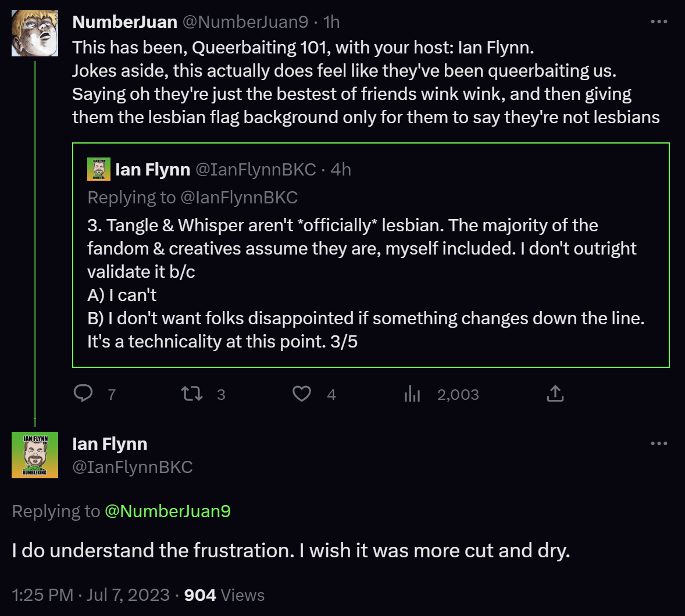Click the 1h timestamp on NumberJuan's tweet
685x616 pixels.
point(331,22)
